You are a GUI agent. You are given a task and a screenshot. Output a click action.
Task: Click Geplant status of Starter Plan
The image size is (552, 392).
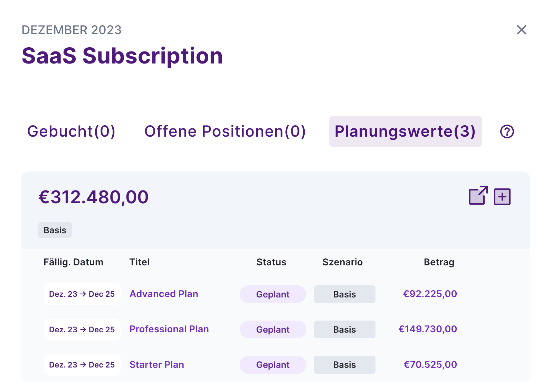coord(273,365)
